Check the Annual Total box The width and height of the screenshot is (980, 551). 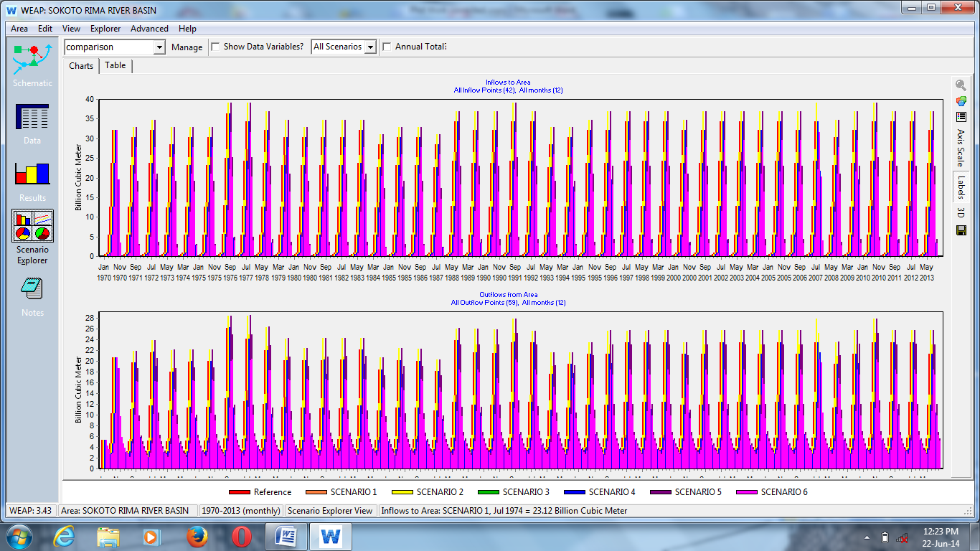(x=387, y=47)
